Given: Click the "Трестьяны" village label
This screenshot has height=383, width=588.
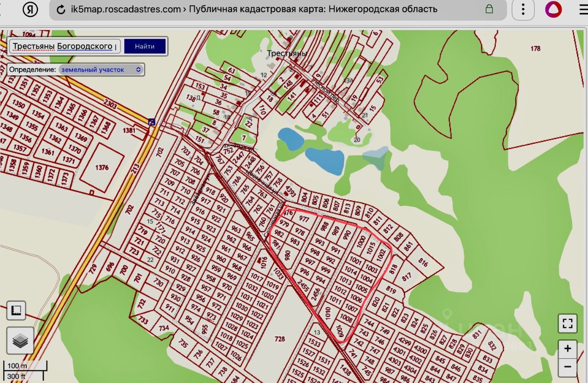Looking at the screenshot, I should [x=287, y=53].
